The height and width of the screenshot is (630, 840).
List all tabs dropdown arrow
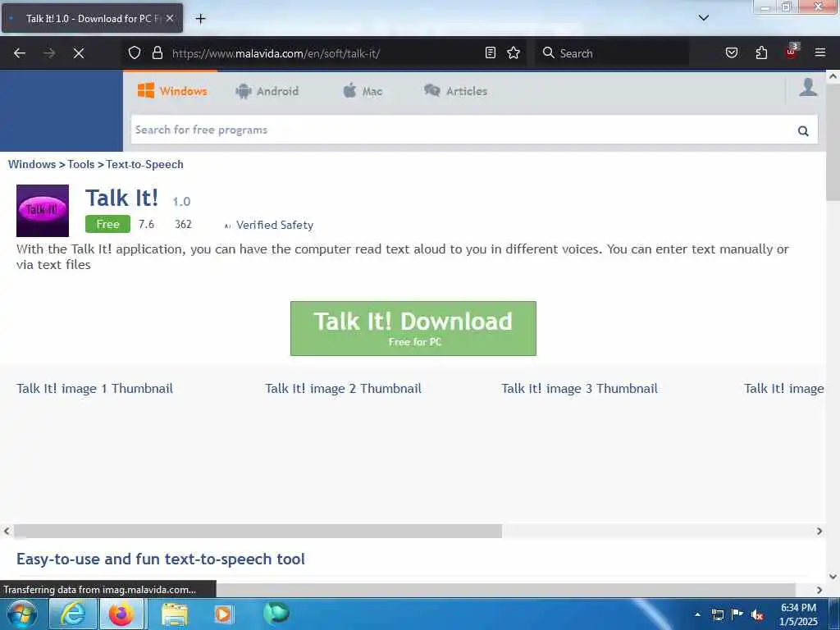tap(704, 18)
